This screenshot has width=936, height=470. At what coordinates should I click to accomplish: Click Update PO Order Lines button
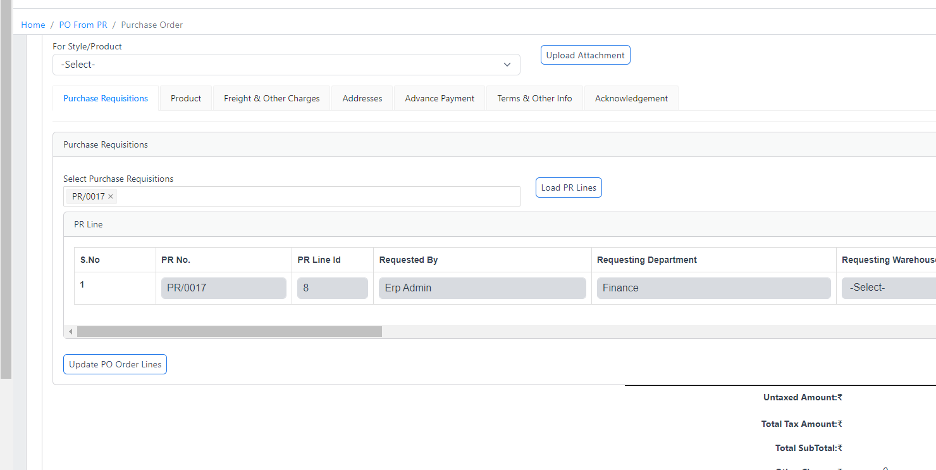coord(115,365)
